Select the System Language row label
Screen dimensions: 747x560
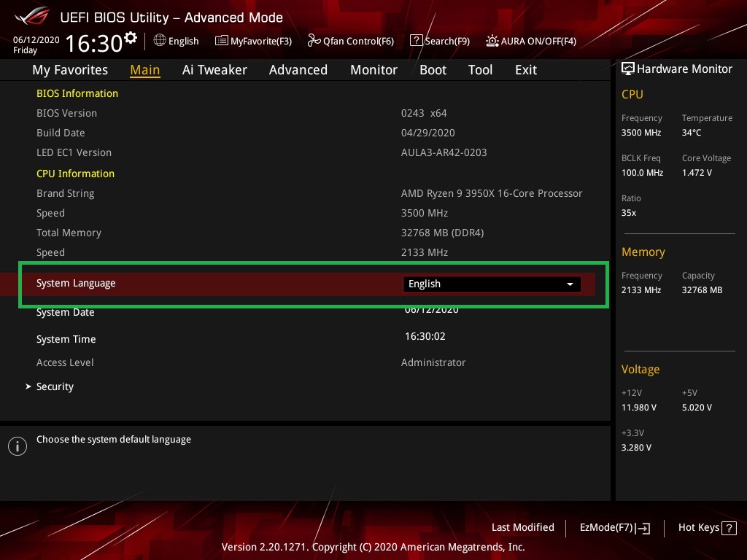click(x=76, y=284)
